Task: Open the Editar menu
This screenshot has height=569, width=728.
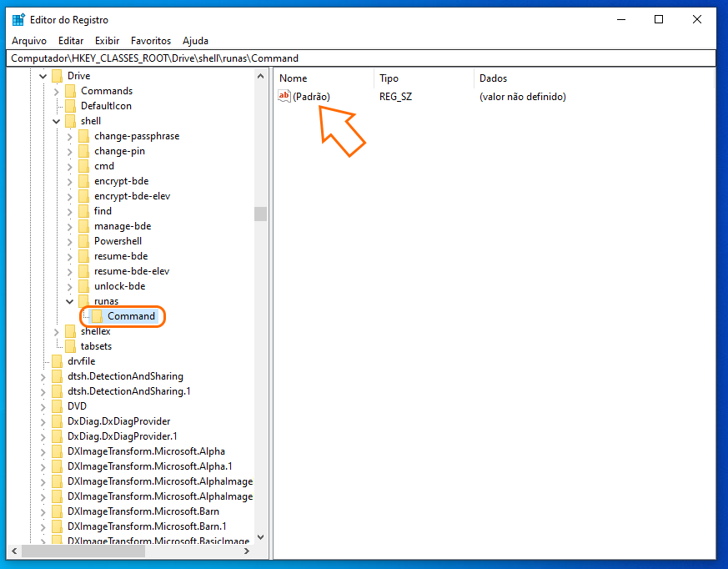Action: [71, 41]
